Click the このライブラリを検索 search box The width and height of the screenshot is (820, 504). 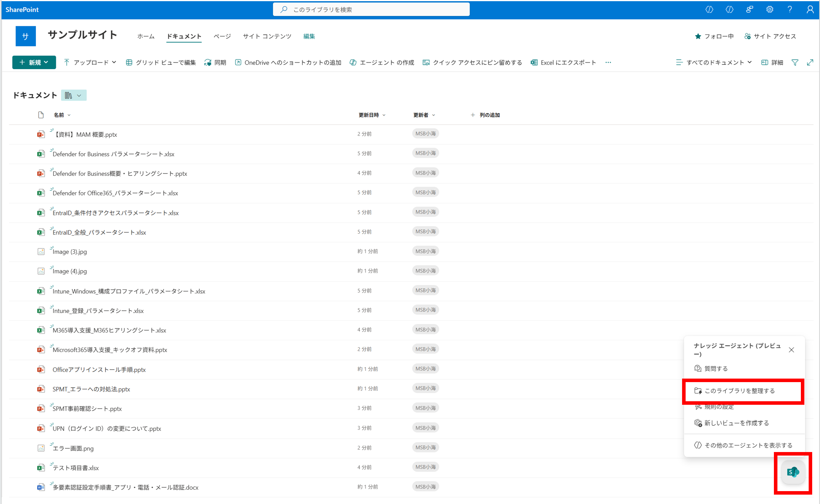(371, 9)
